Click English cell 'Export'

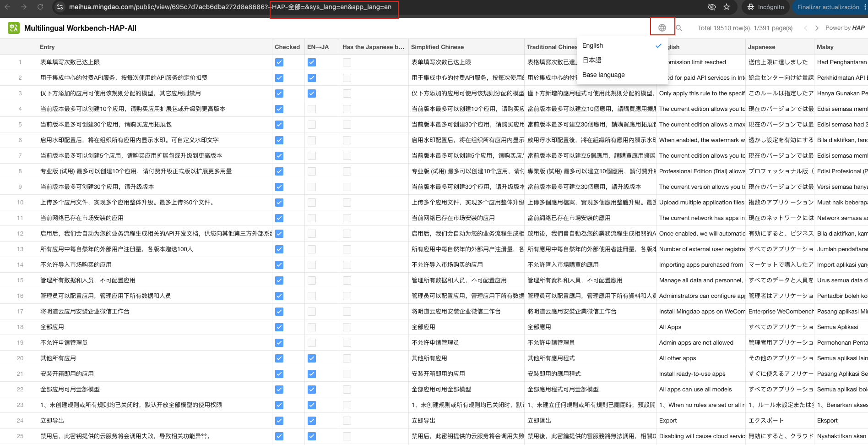(668, 421)
